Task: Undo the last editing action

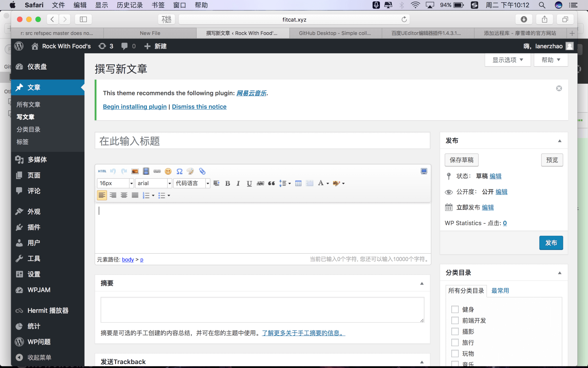Action: click(x=113, y=171)
